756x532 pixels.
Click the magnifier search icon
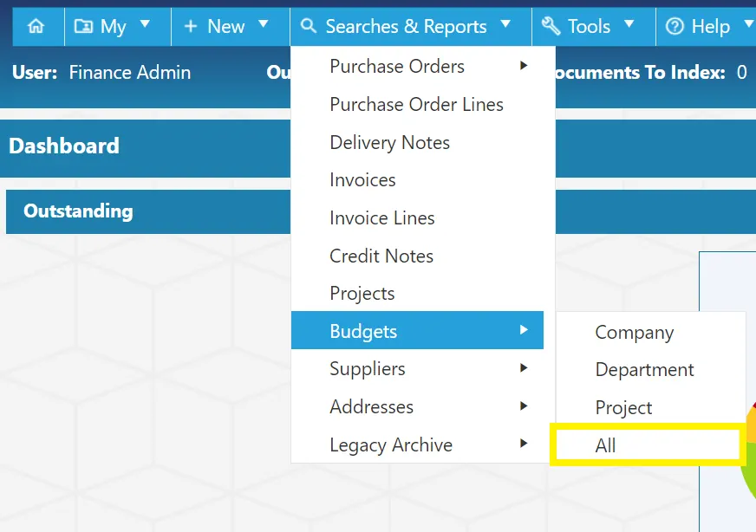tap(308, 25)
